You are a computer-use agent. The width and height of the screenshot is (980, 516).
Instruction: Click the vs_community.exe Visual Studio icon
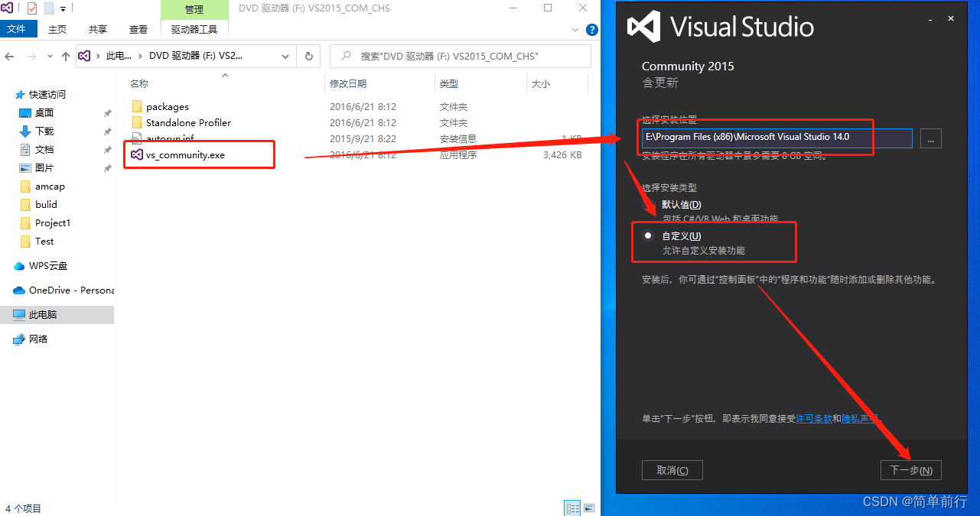[137, 154]
